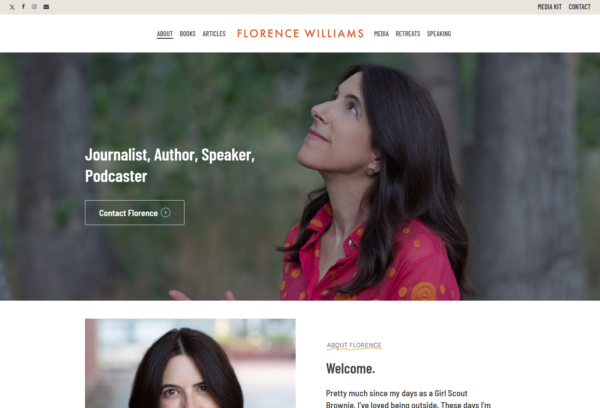The width and height of the screenshot is (600, 408).
Task: Open the Facebook social icon
Action: [23, 7]
